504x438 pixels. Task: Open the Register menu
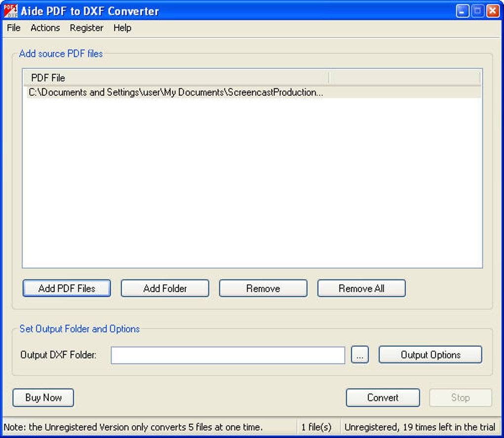[x=86, y=28]
